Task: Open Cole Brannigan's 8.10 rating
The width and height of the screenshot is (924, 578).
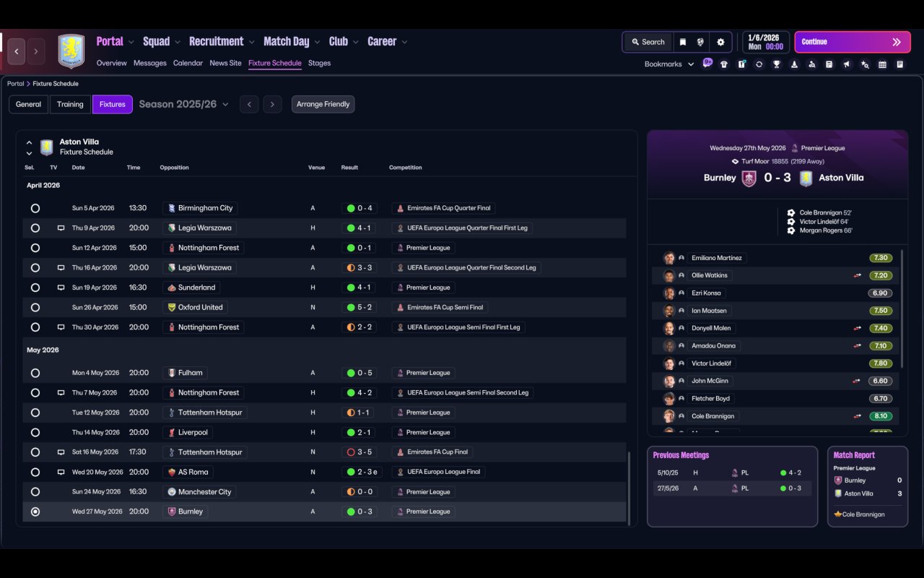Action: (x=881, y=416)
